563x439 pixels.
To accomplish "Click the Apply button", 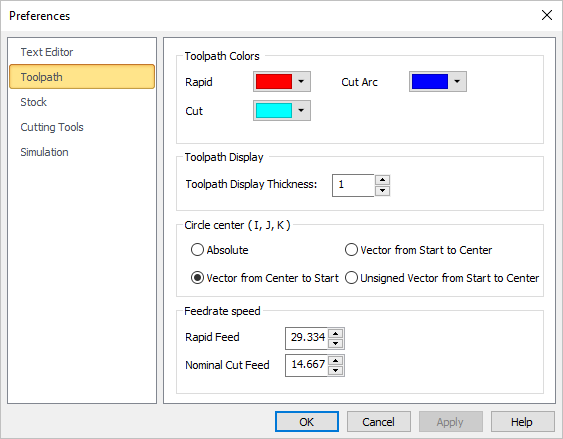I will 450,422.
